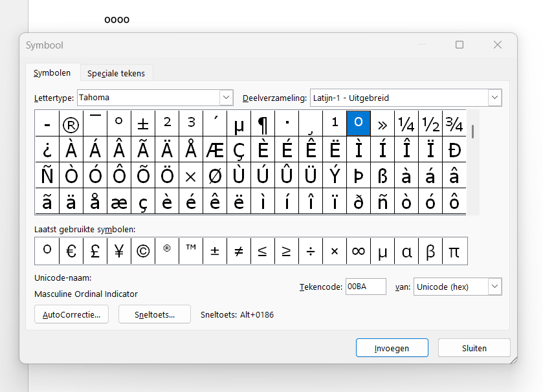The image size is (543, 392).
Task: Select the degree ° symbol in the grid
Action: (x=119, y=124)
